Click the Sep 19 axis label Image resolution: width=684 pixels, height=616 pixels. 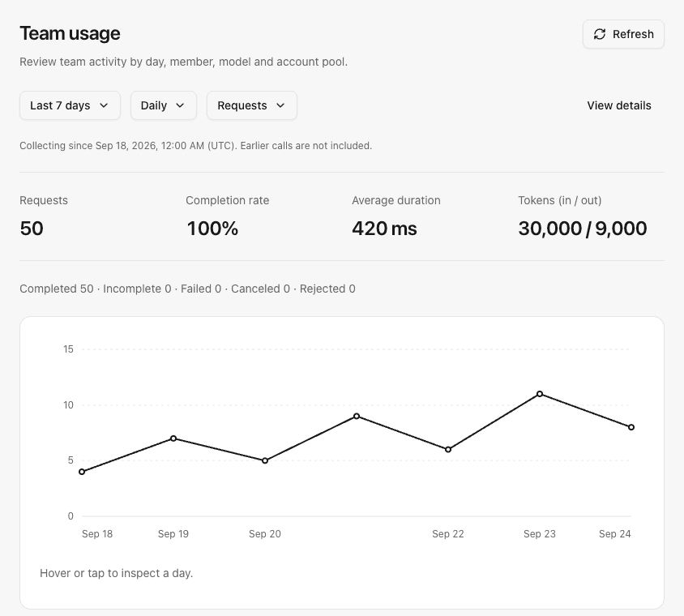[173, 534]
